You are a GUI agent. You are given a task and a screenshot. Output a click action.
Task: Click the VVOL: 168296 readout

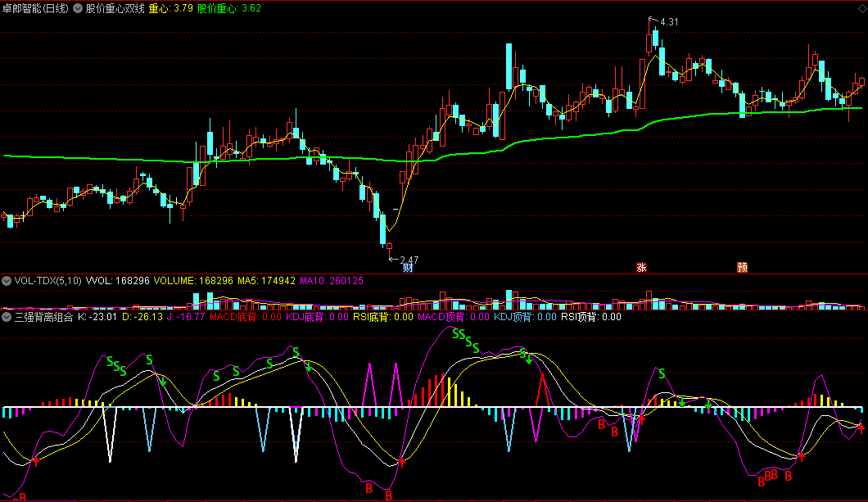coord(118,281)
